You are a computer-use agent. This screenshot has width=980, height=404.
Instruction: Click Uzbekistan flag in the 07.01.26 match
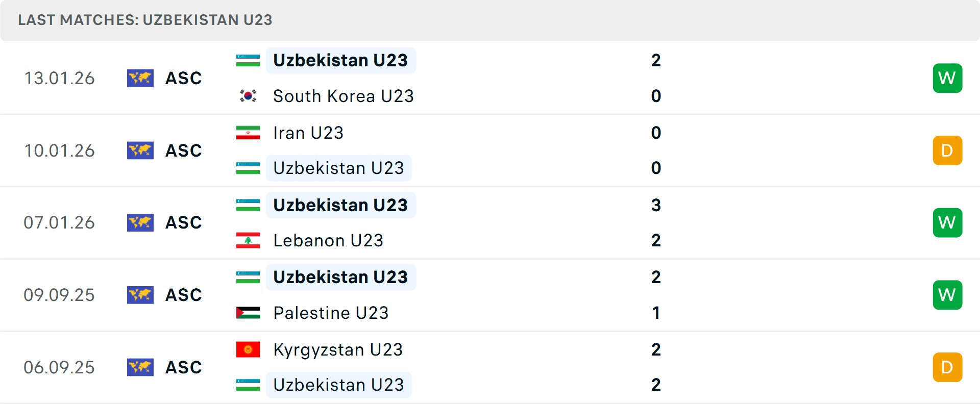248,205
